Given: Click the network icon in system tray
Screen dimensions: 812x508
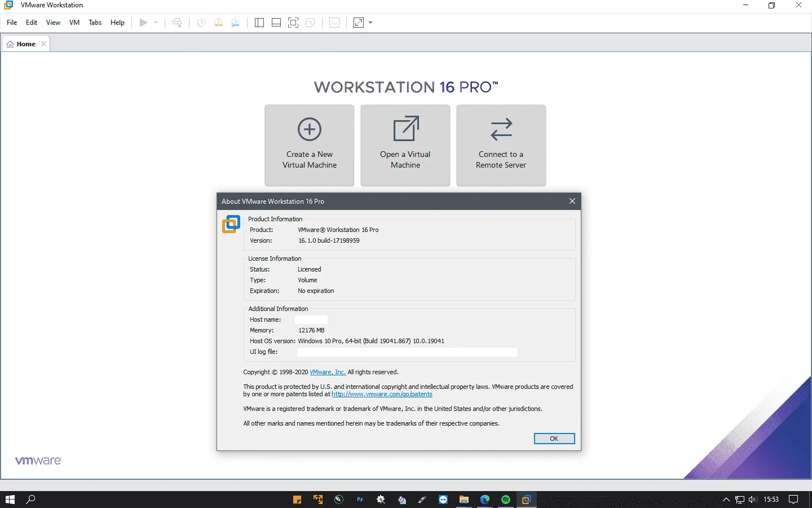Looking at the screenshot, I should (740, 500).
